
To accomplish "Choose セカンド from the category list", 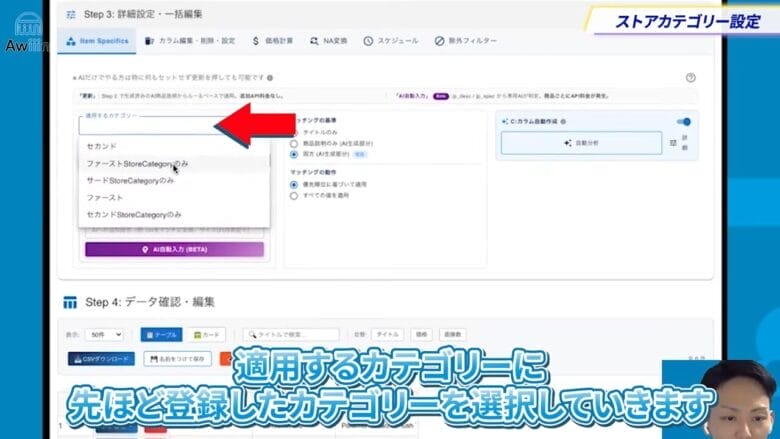I will [x=174, y=146].
